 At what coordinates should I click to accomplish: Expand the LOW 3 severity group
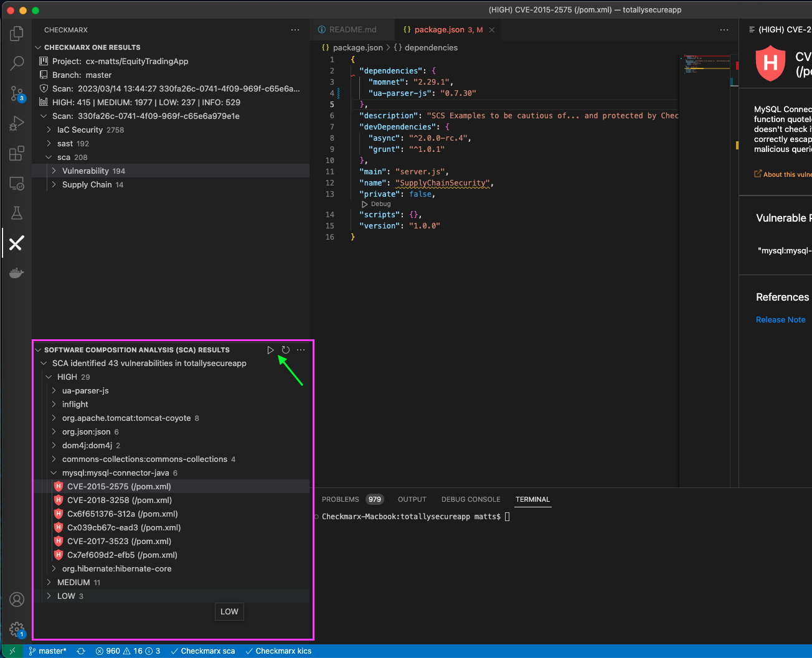coord(49,596)
